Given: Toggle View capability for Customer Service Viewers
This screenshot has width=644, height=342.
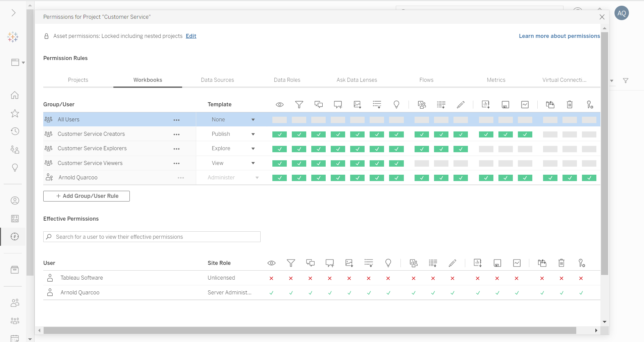Looking at the screenshot, I should pos(279,164).
